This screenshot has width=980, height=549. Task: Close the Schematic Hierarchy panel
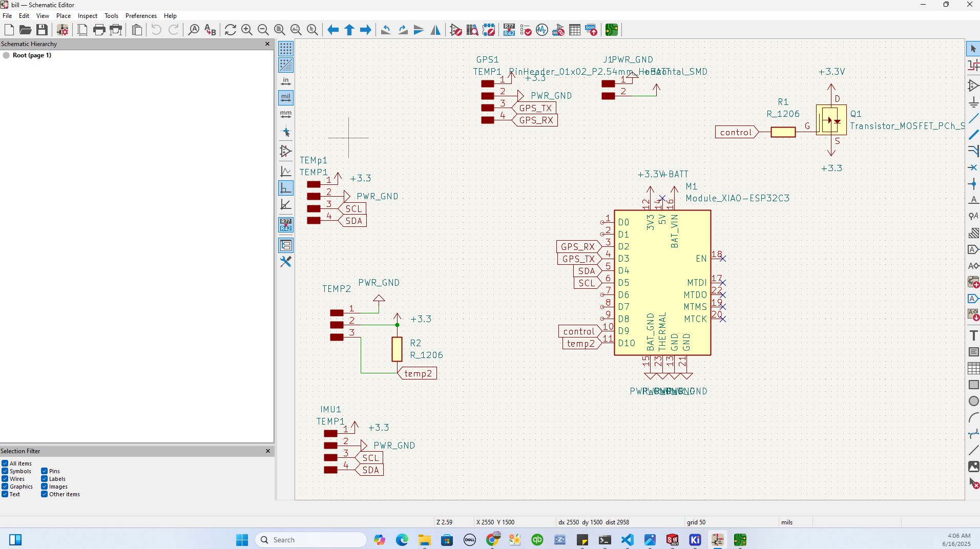click(267, 44)
